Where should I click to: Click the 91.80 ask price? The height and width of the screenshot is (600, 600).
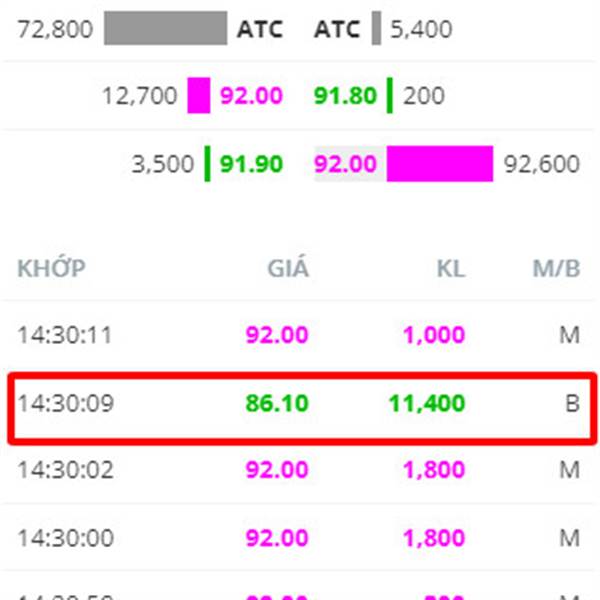tap(345, 95)
